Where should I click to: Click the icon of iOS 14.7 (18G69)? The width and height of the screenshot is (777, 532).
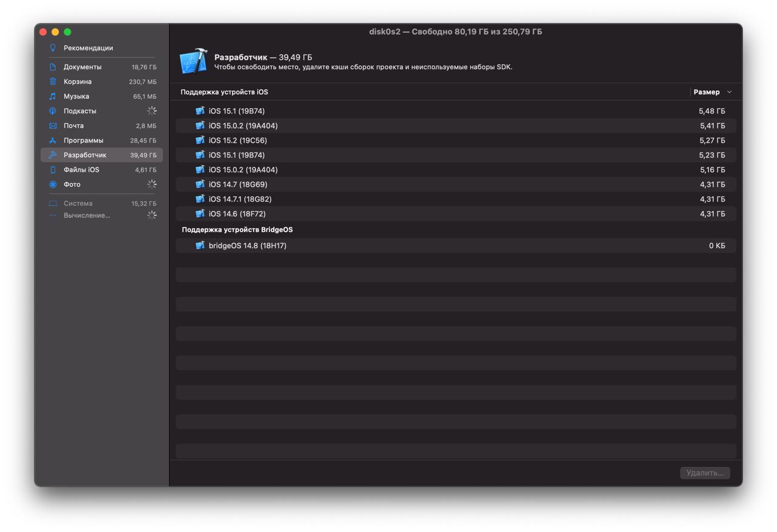(x=200, y=184)
